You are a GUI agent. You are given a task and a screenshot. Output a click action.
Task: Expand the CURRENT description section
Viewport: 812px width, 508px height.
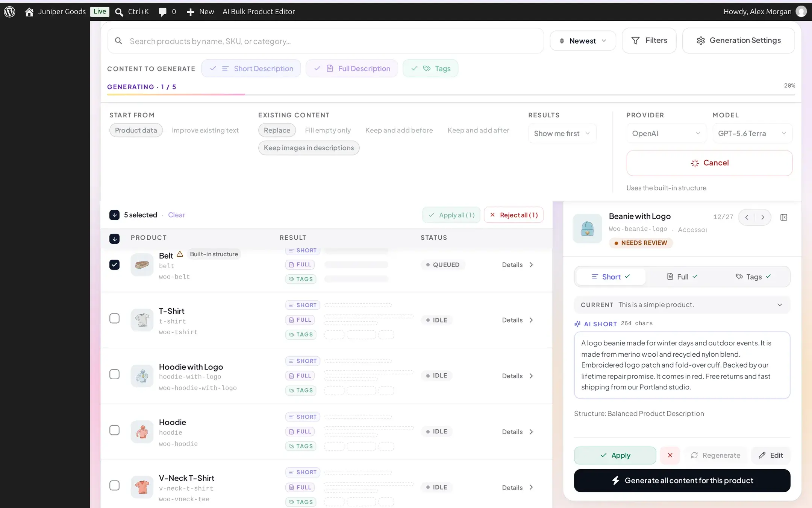point(682,305)
